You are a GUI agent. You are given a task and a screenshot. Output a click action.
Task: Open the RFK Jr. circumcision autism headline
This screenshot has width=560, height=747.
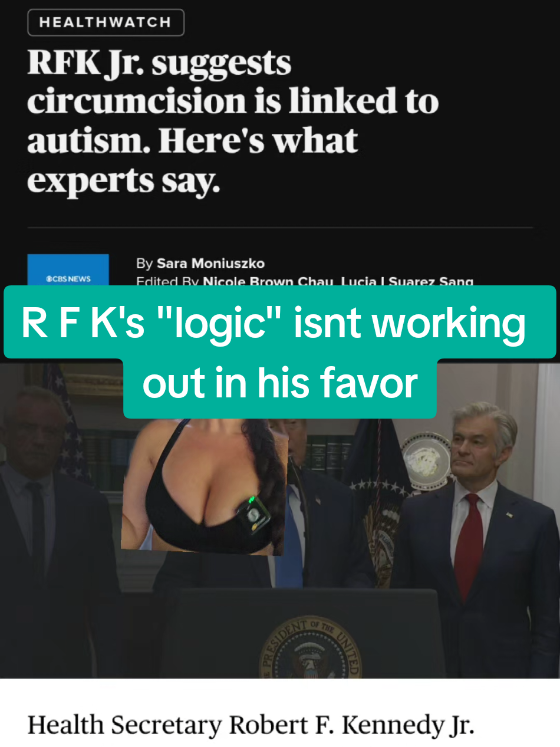(x=233, y=122)
